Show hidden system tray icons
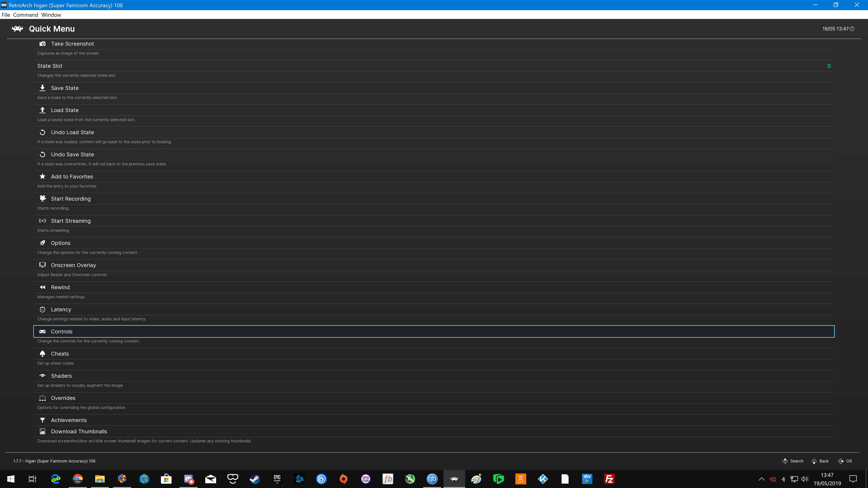 [762, 479]
